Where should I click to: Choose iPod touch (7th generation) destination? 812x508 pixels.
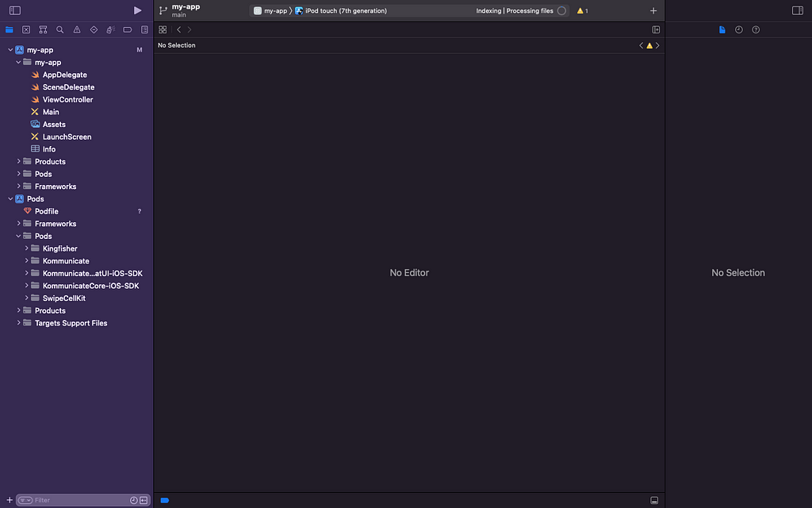(341, 11)
